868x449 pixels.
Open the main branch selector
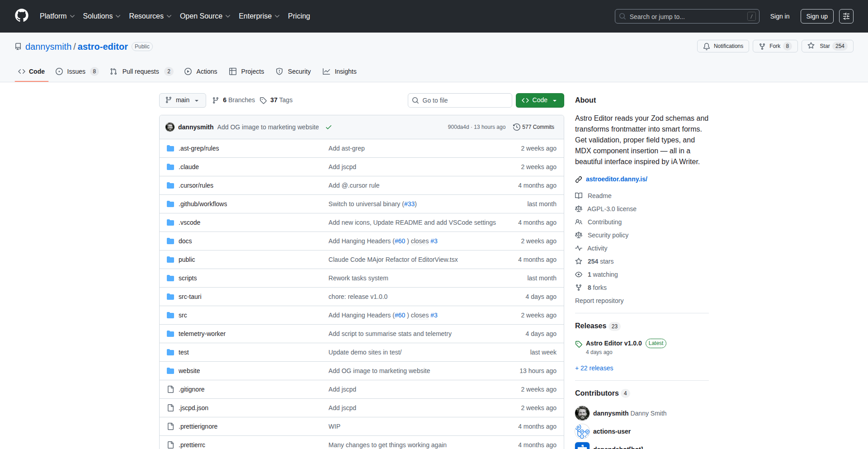coord(182,100)
